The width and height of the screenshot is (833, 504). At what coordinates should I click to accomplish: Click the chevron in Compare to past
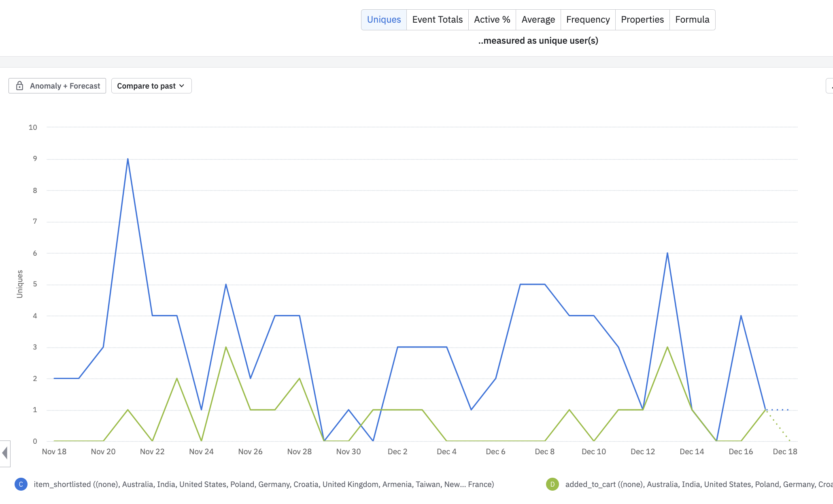click(x=182, y=86)
